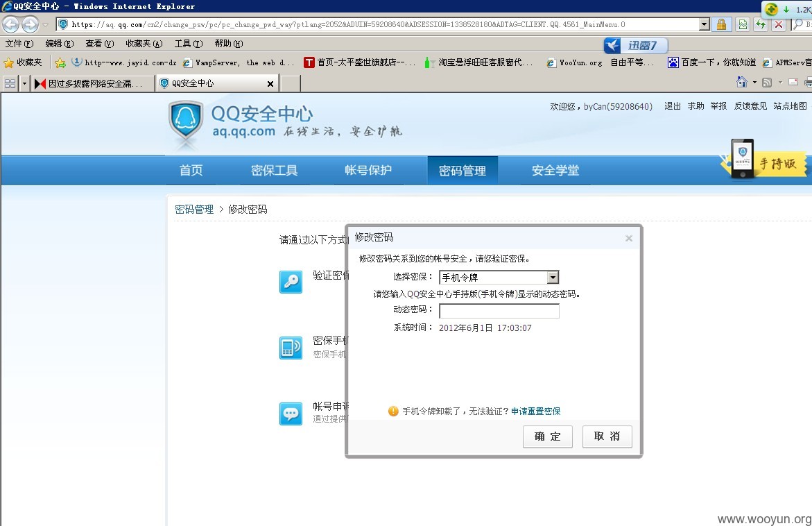Click the RSS feeds icon

[x=767, y=83]
